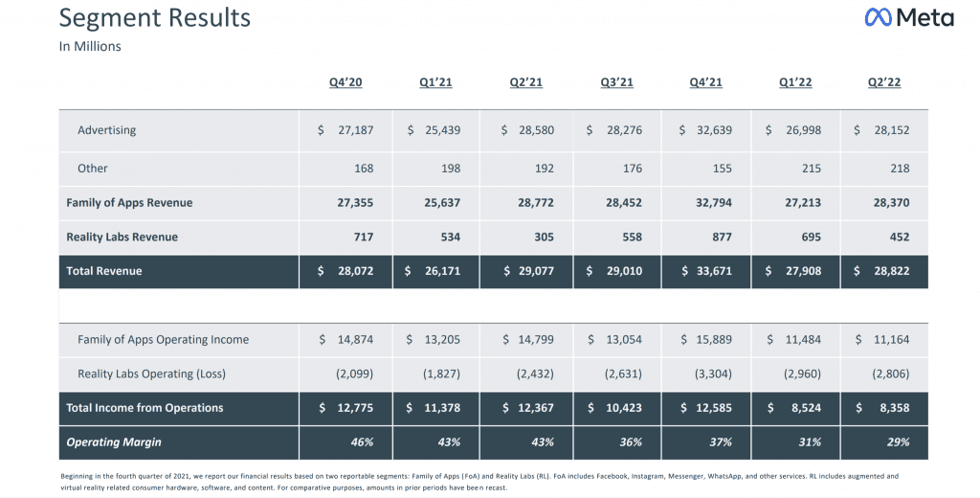This screenshot has height=498, width=980.
Task: Click Family of Apps Operating Income label
Action: click(x=163, y=340)
